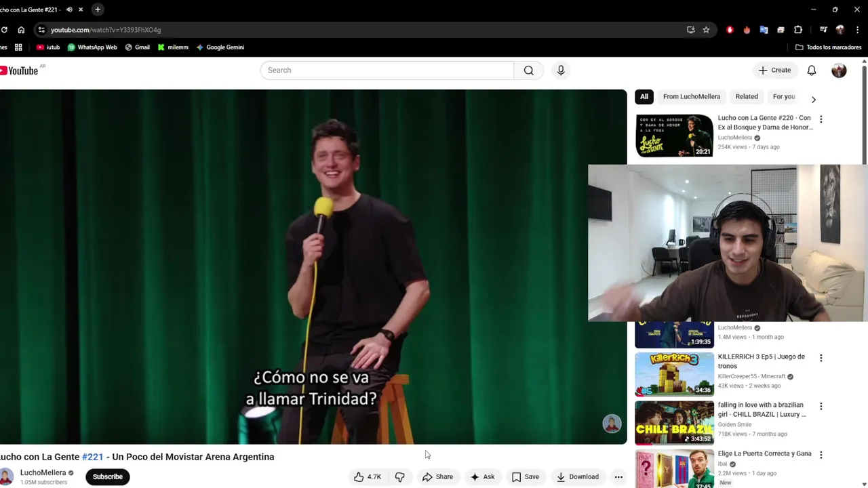Download the video
This screenshot has height=488, width=868.
[578, 476]
